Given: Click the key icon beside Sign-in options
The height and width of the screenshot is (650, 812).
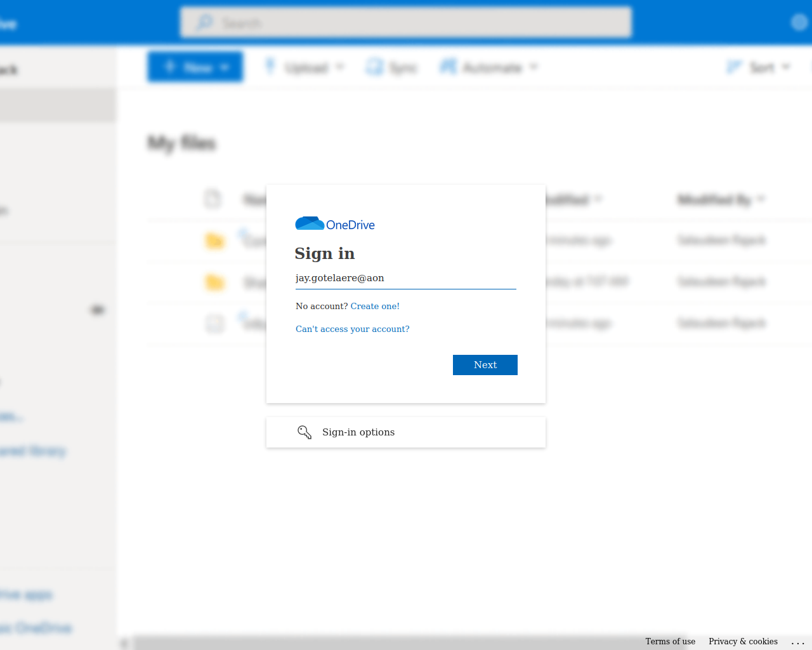Looking at the screenshot, I should click(x=304, y=432).
